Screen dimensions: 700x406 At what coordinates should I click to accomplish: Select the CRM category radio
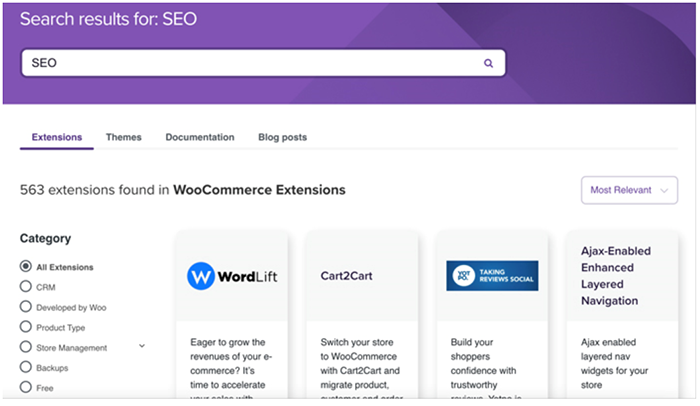coord(25,286)
